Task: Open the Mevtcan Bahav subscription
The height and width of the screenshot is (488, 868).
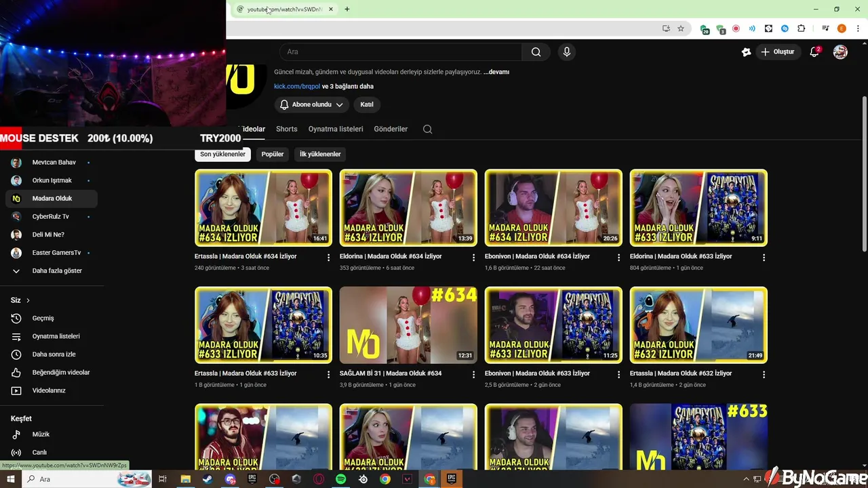Action: 52,163
